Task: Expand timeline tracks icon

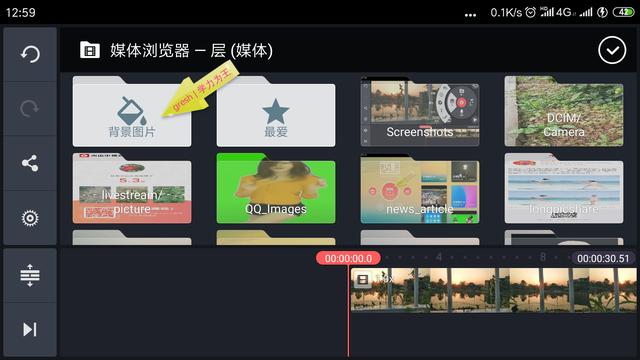Action: pos(30,275)
